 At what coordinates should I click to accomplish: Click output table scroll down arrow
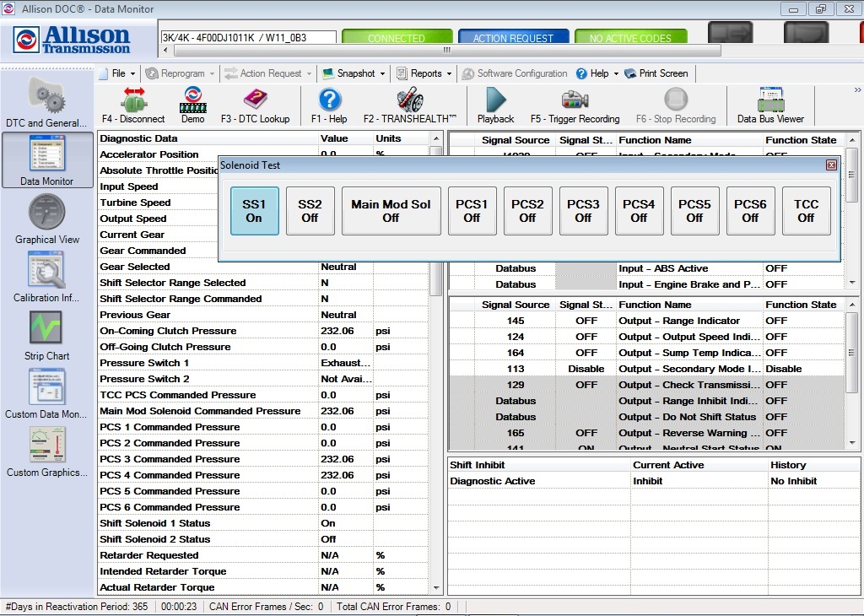tap(852, 443)
